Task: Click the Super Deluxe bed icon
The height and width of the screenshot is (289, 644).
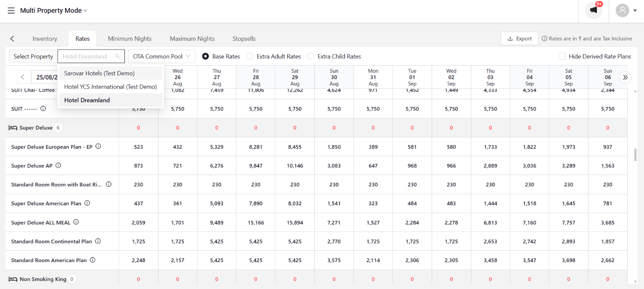Action: (x=13, y=127)
